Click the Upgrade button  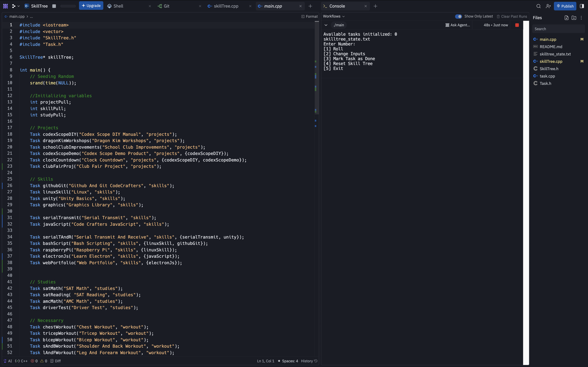(91, 6)
